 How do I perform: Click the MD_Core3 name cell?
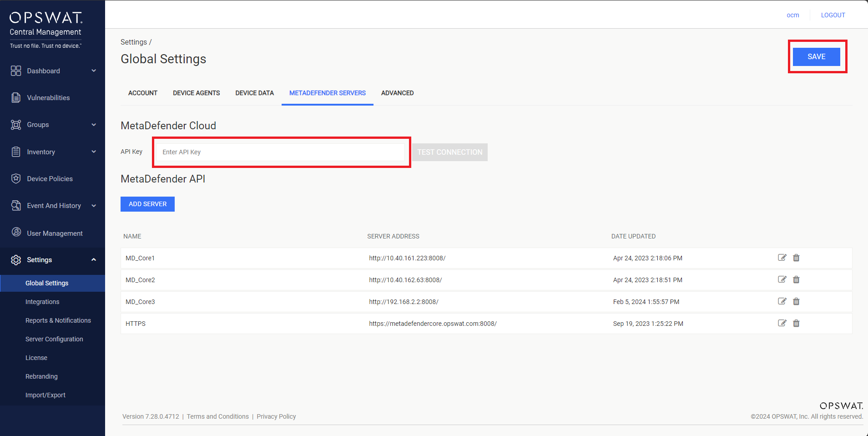coord(140,302)
